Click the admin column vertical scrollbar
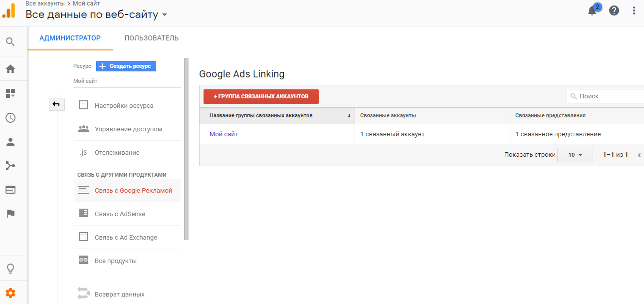The width and height of the screenshot is (644, 304). pos(187,150)
